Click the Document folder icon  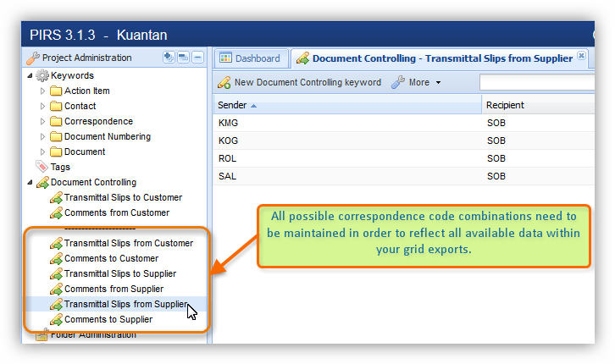pyautogui.click(x=56, y=152)
